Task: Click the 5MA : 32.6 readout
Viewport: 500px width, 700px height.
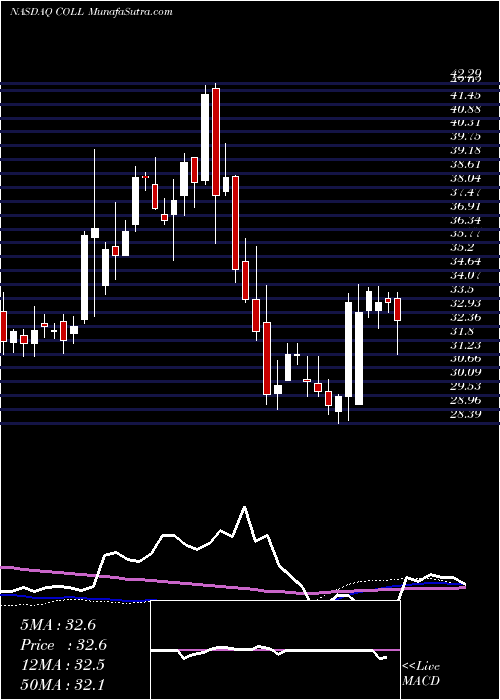Action: pos(58,625)
